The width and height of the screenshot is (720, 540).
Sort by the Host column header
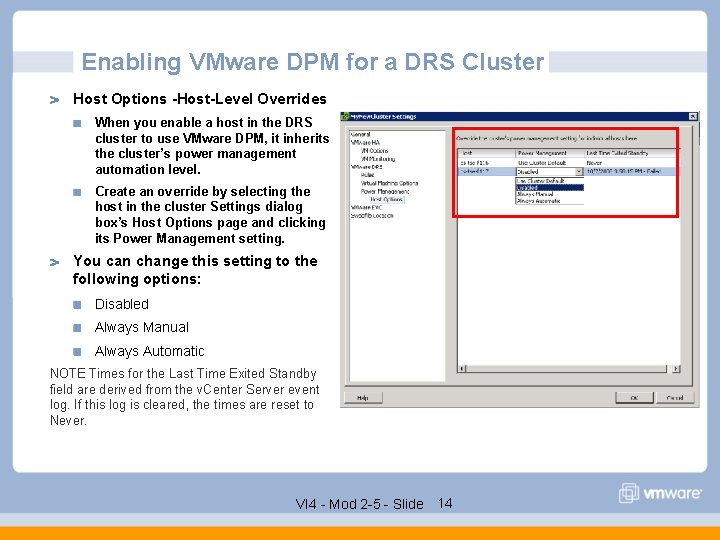click(x=487, y=153)
